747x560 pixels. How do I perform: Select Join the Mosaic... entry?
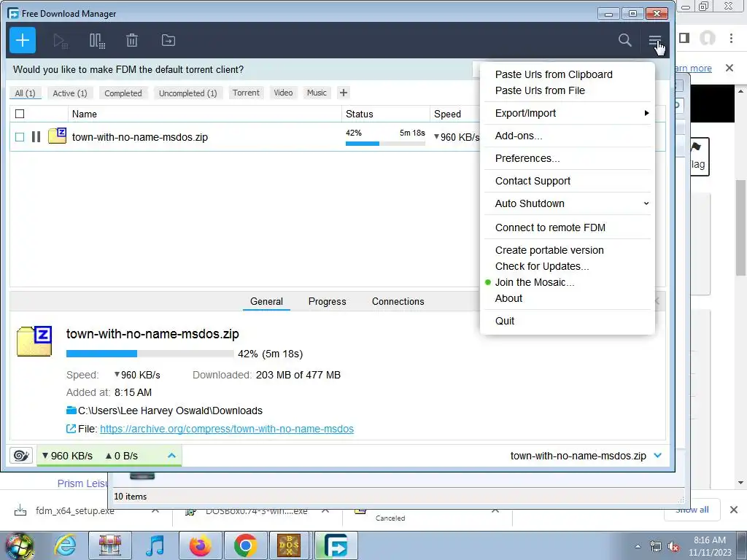click(535, 282)
